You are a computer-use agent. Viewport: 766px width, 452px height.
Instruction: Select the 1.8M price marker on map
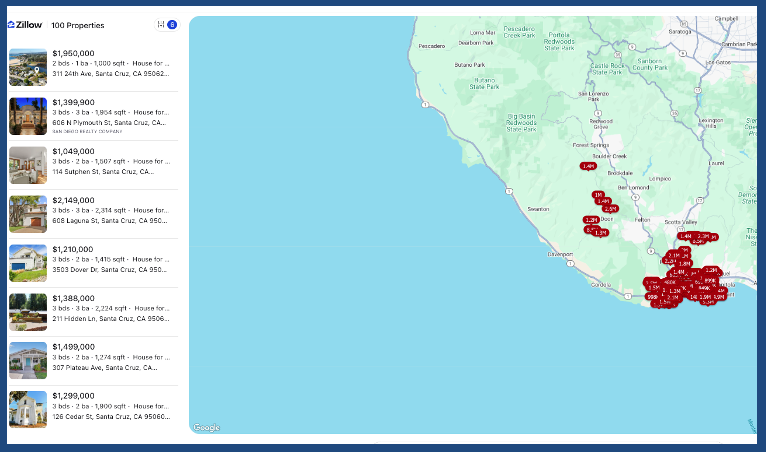coord(684,264)
